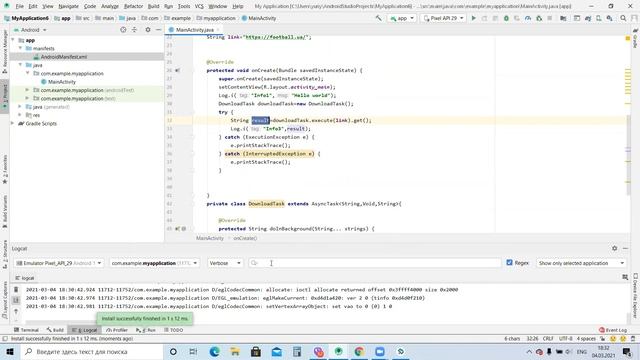Expand the java (generated) folder
Image resolution: width=640 pixels, height=360 pixels.
(x=20, y=107)
